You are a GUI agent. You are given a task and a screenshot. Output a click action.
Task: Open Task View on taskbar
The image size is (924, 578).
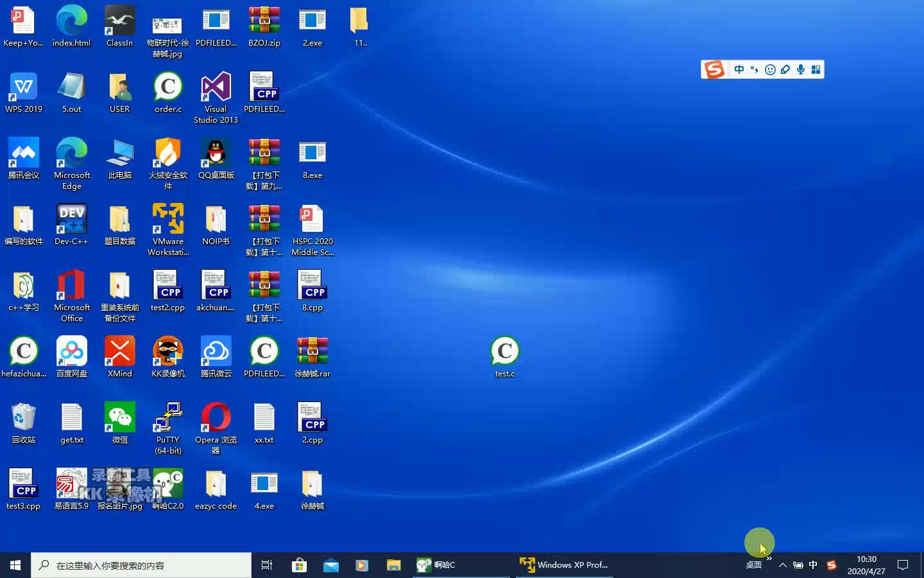point(267,565)
